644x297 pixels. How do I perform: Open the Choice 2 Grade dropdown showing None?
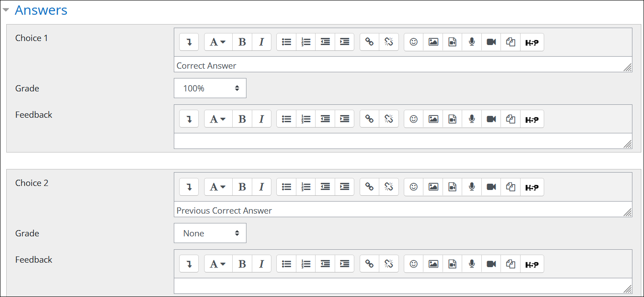tap(210, 233)
